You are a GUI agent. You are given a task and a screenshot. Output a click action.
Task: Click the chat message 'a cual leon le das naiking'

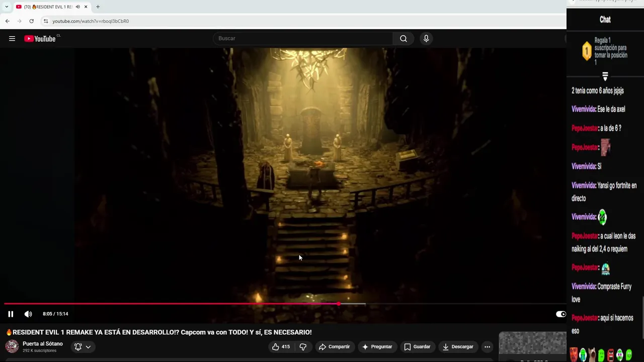[x=604, y=242]
